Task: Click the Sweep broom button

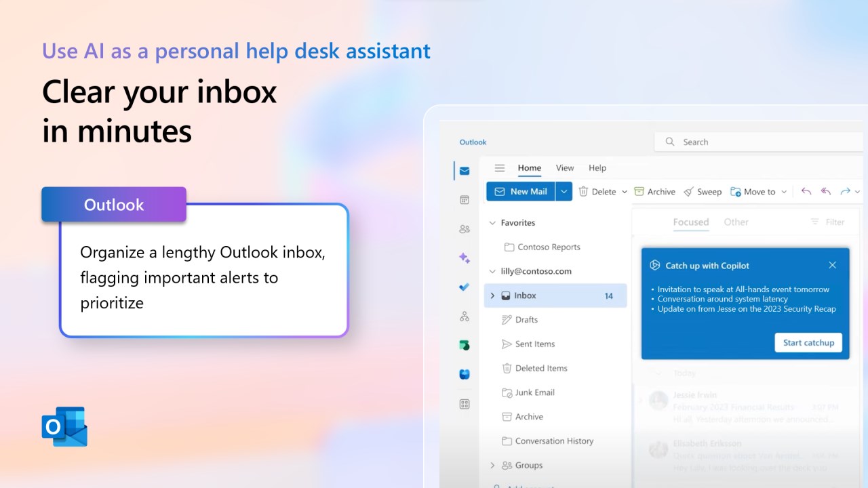Action: coord(703,192)
